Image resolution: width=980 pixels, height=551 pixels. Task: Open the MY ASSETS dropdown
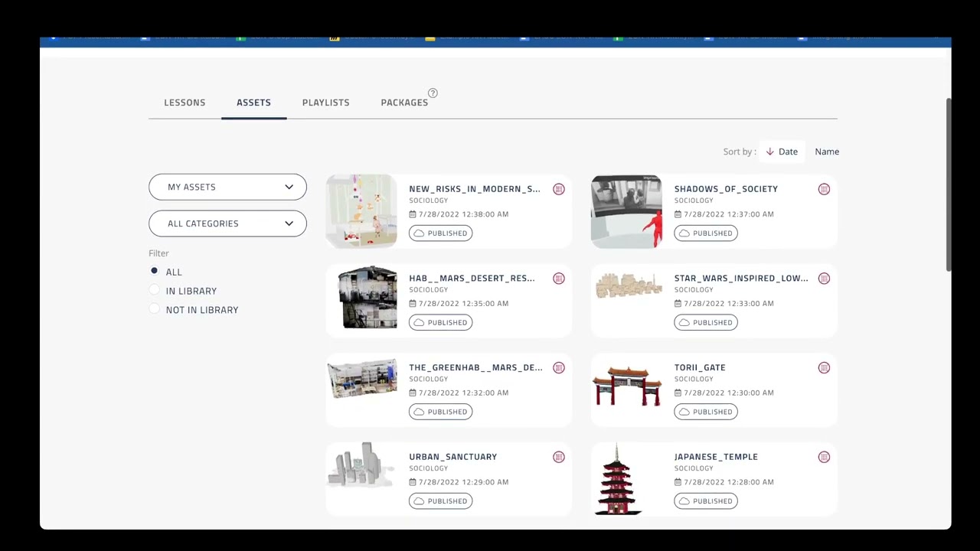point(227,187)
